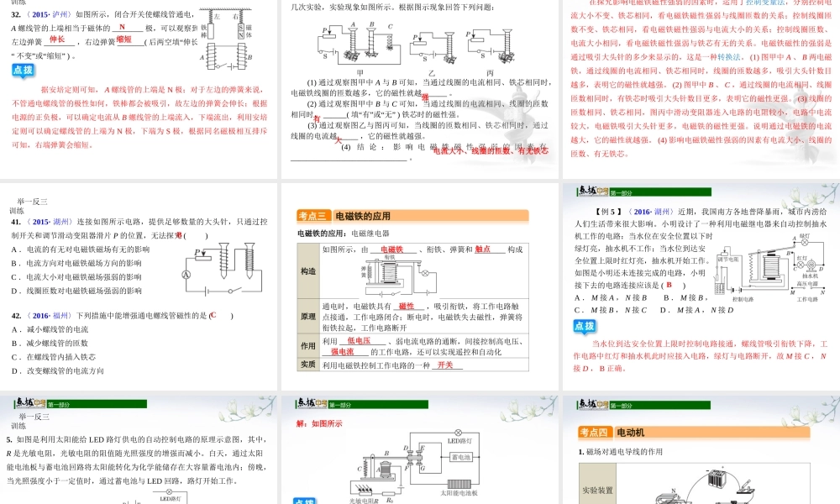
Task: Open the 电磁铁的应用 slide thumbnail
Action: pyautogui.click(x=420, y=287)
